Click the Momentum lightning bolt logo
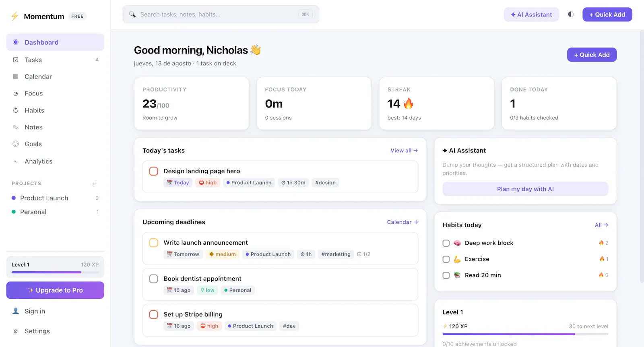The width and height of the screenshot is (644, 347). [15, 16]
